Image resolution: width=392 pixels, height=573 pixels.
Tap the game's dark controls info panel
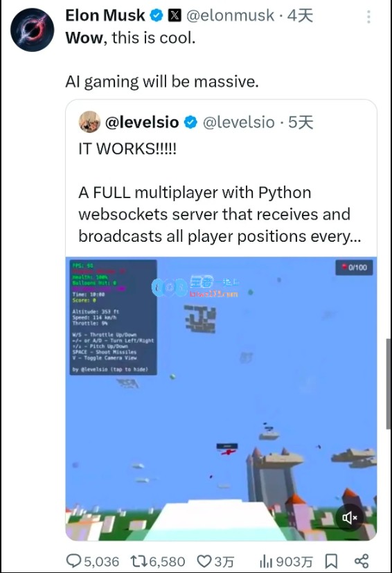pos(114,317)
